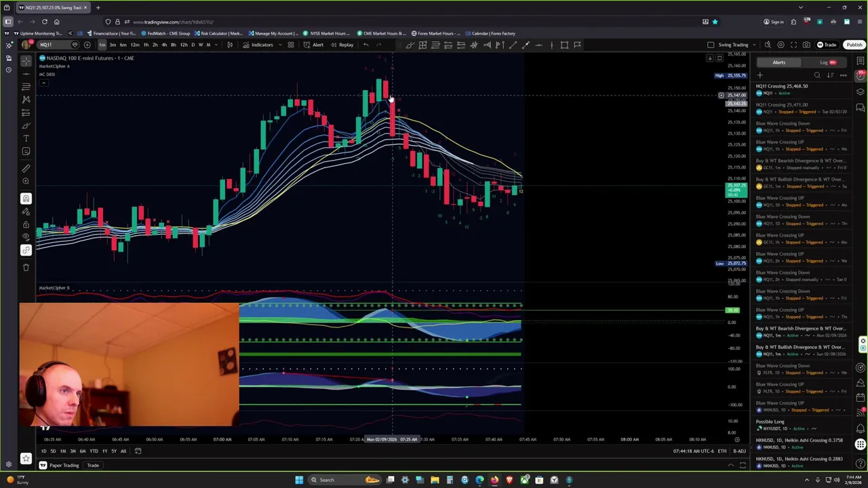This screenshot has width=868, height=488.
Task: Select the D daily timeframe
Action: pos(193,45)
